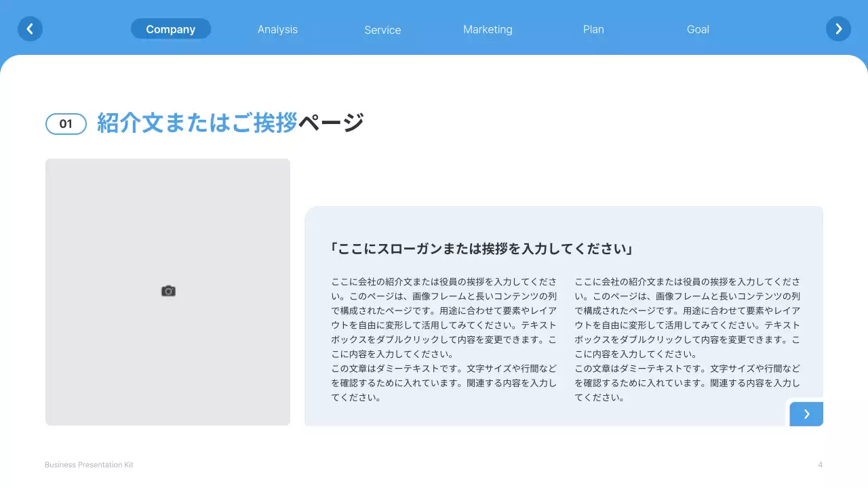Select the Company tab in the navigation

171,28
